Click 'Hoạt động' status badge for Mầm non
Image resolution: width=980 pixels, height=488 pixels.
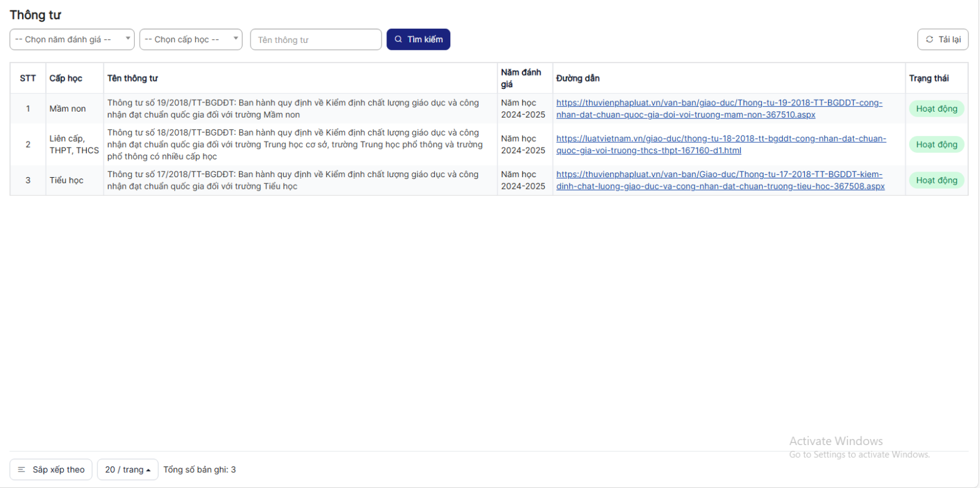coord(936,109)
